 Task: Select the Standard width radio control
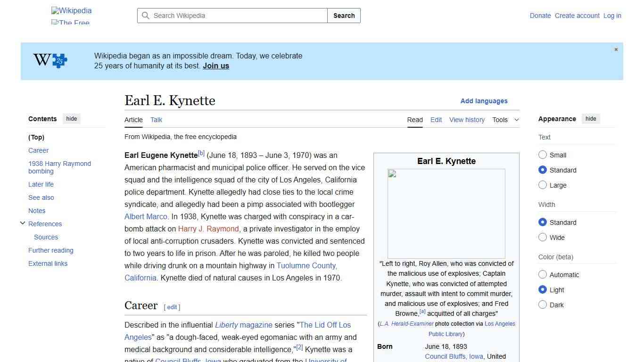(x=543, y=222)
